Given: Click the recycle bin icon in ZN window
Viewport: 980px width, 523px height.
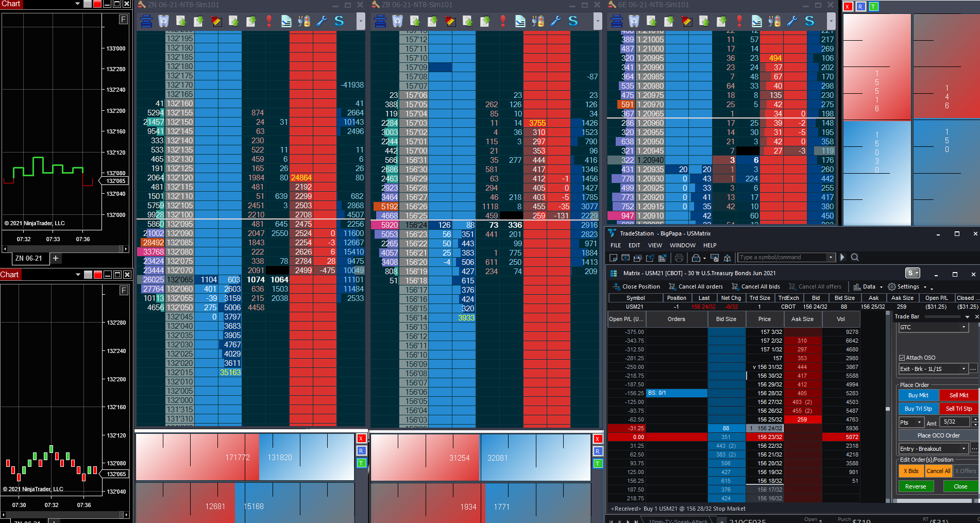Looking at the screenshot, I should [x=164, y=21].
